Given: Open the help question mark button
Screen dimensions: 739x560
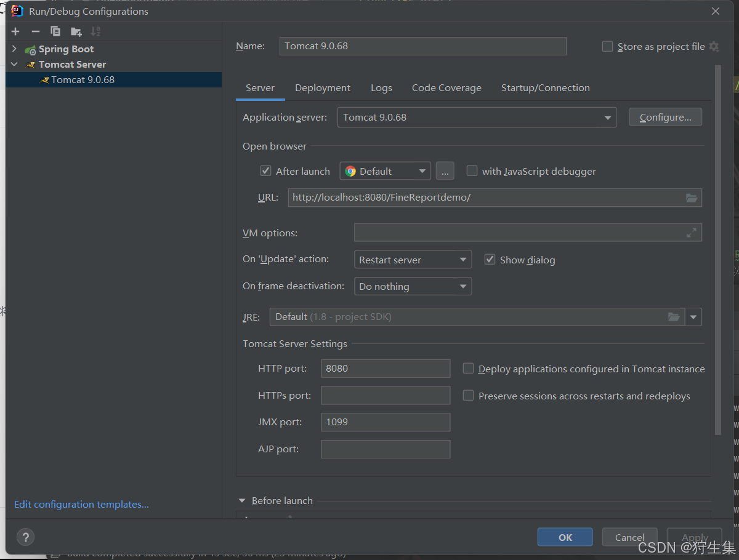Looking at the screenshot, I should 25,537.
